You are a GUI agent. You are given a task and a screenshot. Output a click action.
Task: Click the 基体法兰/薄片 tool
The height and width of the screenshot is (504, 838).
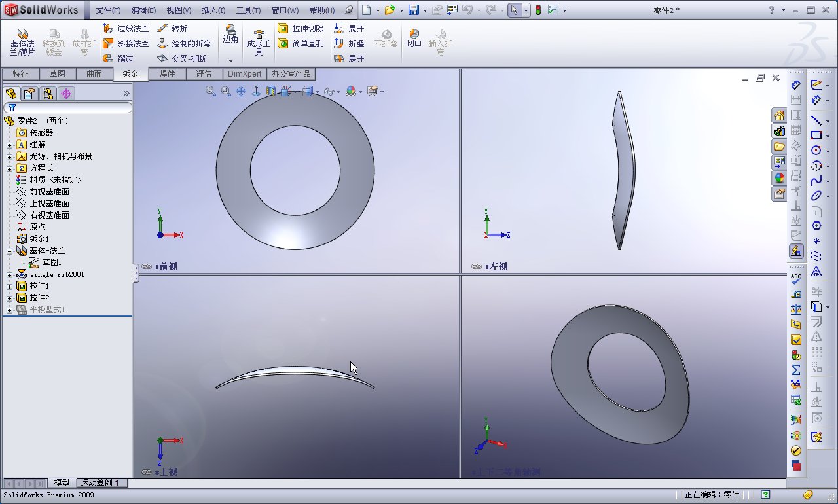click(22, 43)
